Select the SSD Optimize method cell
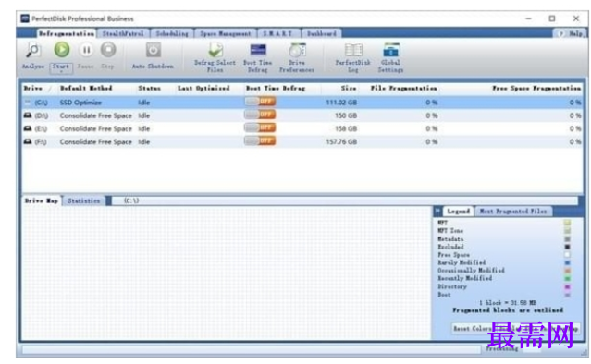The height and width of the screenshot is (364, 591). 80,103
